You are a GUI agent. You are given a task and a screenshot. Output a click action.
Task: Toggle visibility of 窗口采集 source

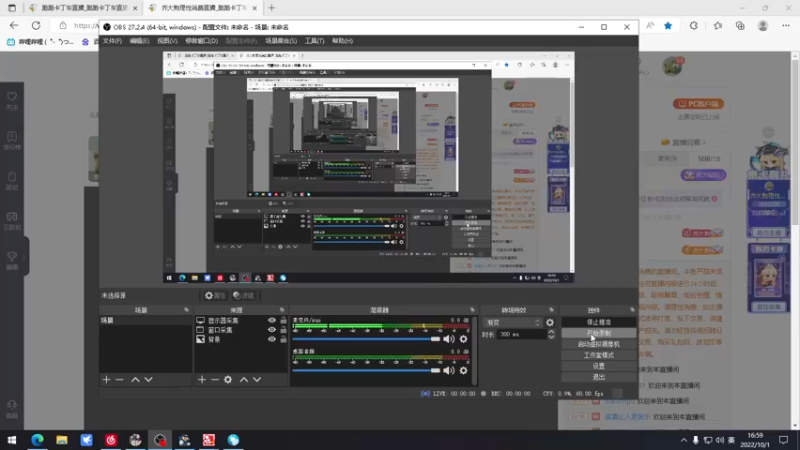[271, 330]
